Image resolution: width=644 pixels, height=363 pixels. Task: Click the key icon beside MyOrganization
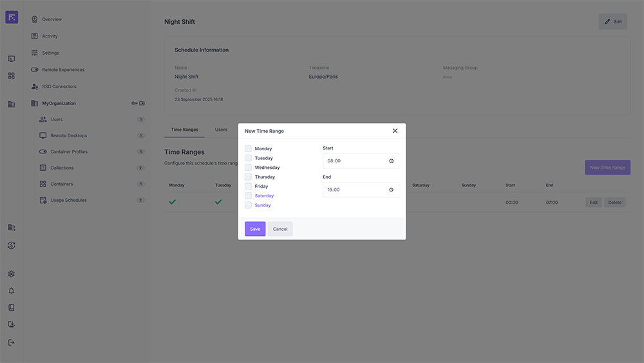(x=135, y=103)
